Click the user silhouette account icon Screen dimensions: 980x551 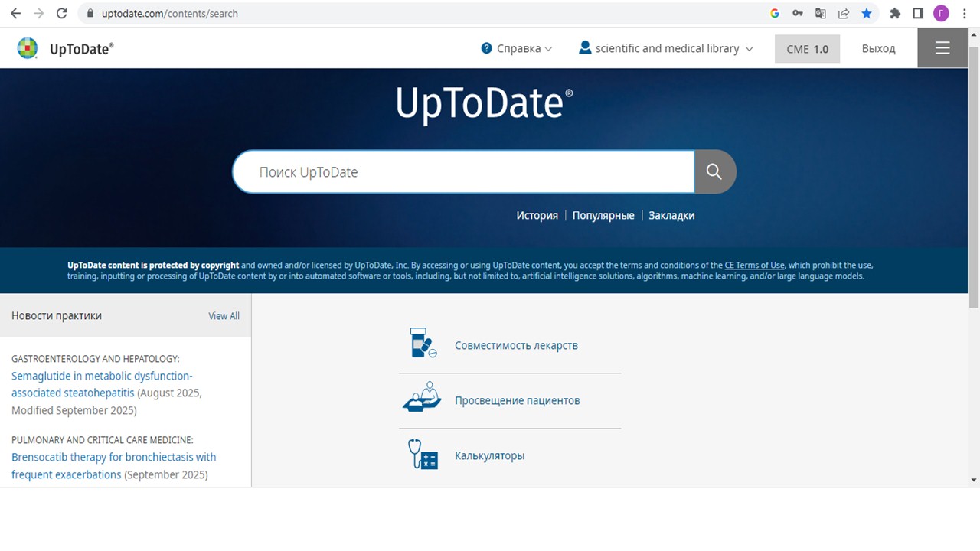point(585,47)
